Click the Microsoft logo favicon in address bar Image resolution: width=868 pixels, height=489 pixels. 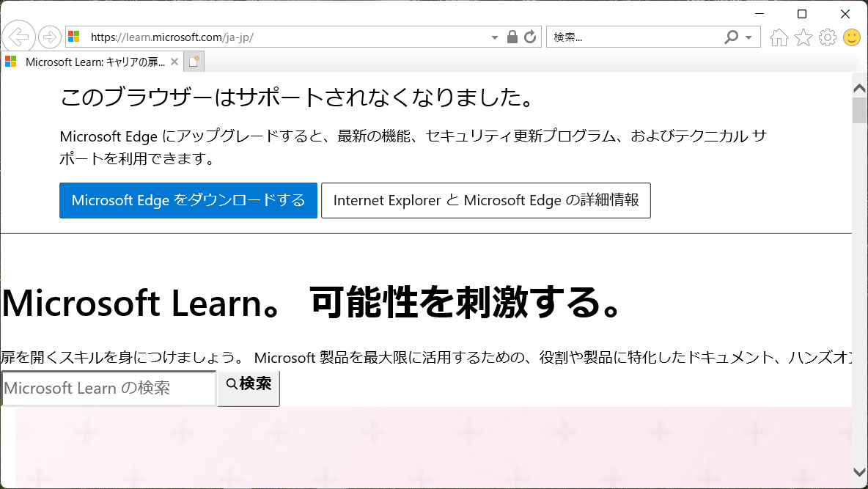[x=72, y=37]
